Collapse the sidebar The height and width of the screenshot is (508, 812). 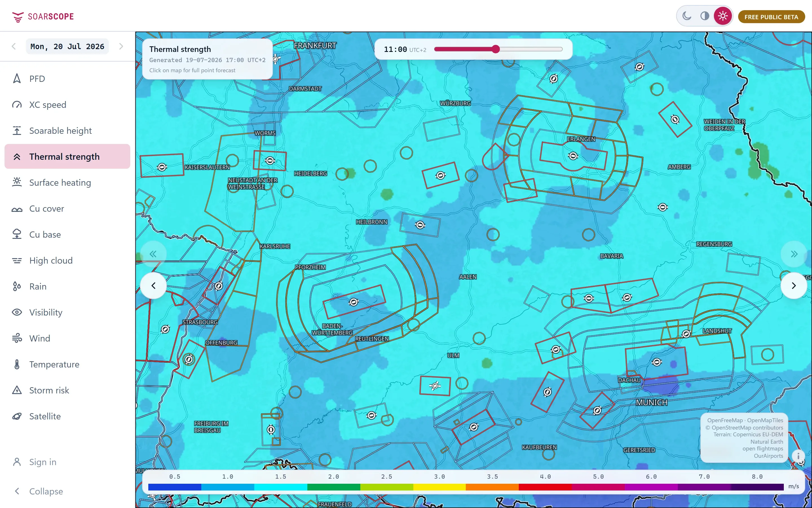coord(67,491)
